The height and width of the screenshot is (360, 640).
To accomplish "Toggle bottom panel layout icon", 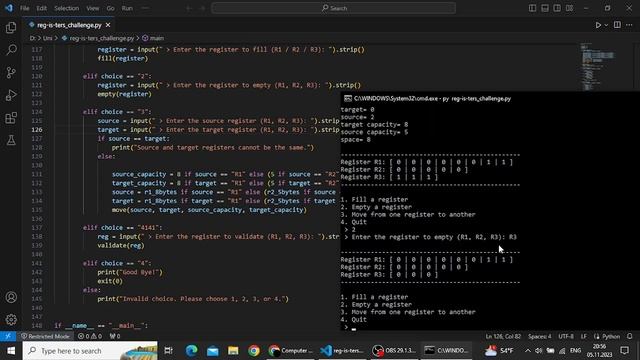I will [x=545, y=8].
